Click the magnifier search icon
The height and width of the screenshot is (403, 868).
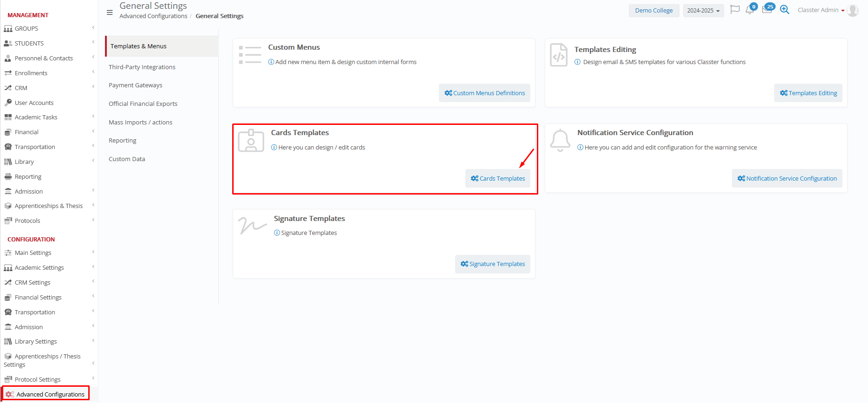pyautogui.click(x=784, y=10)
